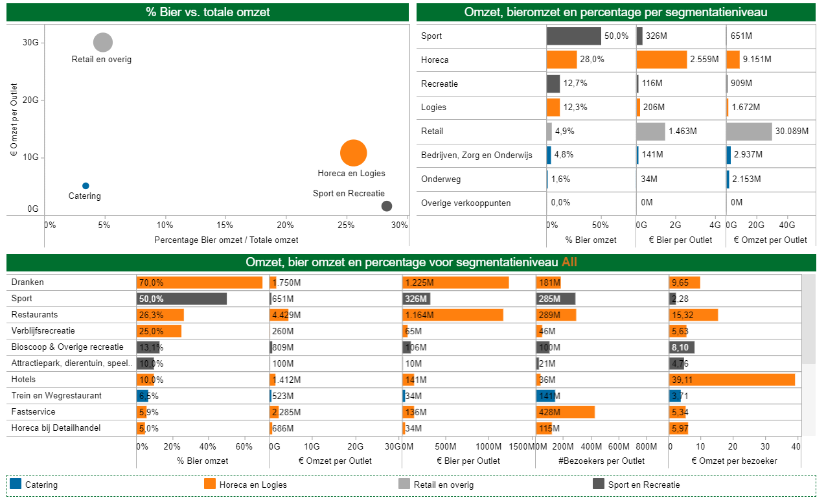Screen dimensions: 826x504
Task: Select the dark Sport en Recreatie bubble
Action: [x=387, y=206]
